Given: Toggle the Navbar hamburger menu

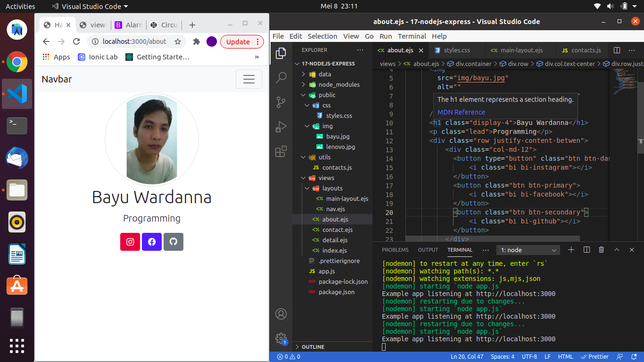Looking at the screenshot, I should pyautogui.click(x=248, y=79).
